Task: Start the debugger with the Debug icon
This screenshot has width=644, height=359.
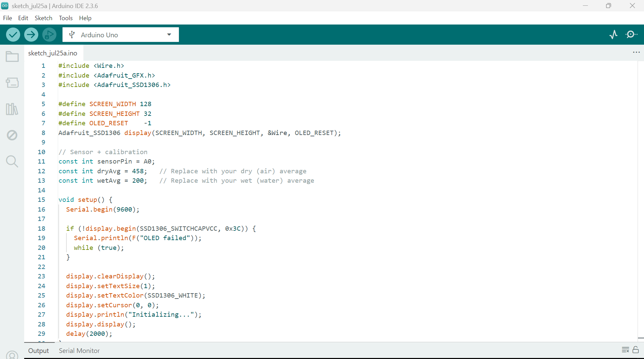Action: click(49, 35)
